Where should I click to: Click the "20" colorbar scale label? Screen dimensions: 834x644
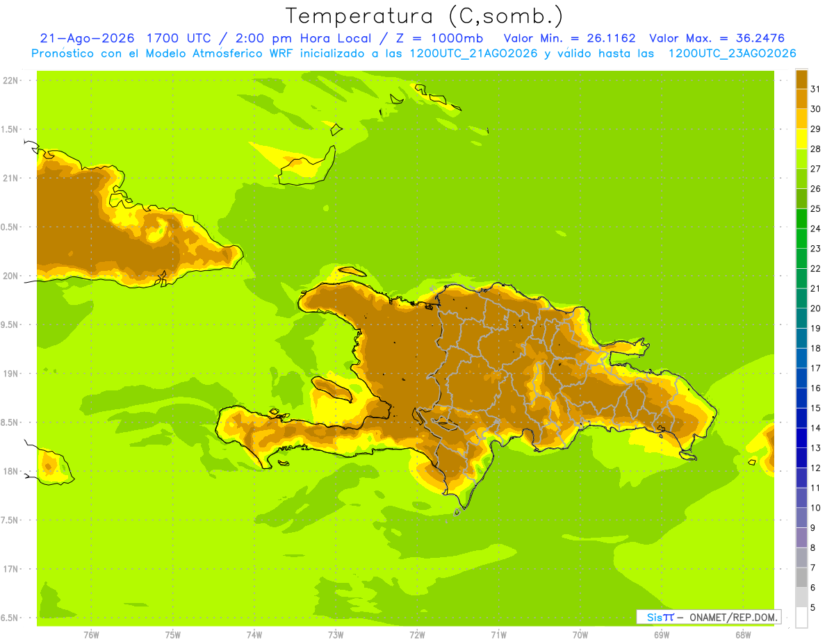click(x=815, y=308)
